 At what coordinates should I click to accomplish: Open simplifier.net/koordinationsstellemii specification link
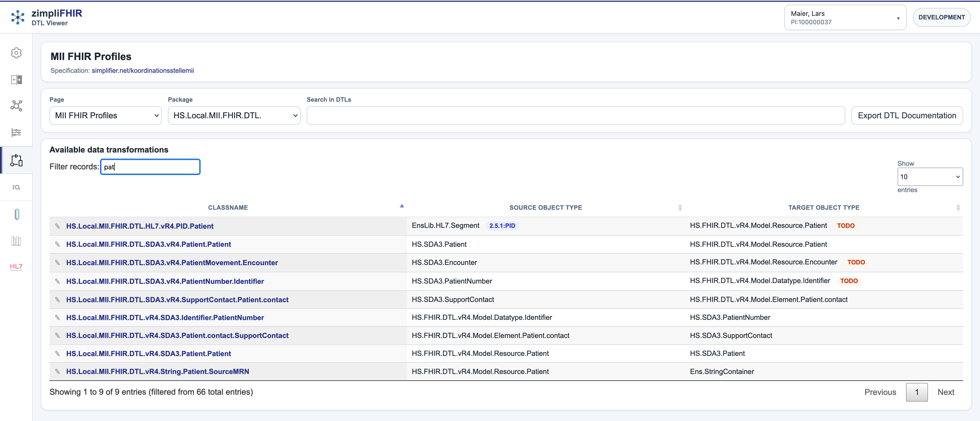coord(143,71)
